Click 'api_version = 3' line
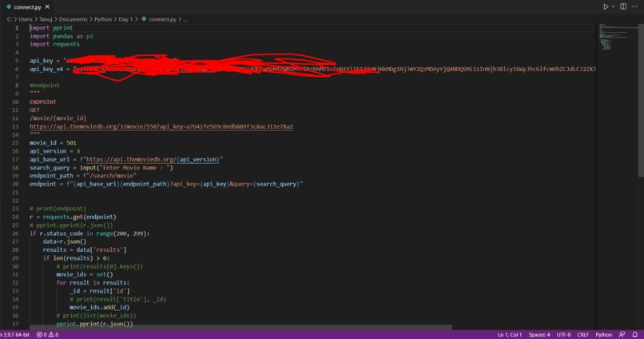This screenshot has height=339, width=644. click(54, 151)
